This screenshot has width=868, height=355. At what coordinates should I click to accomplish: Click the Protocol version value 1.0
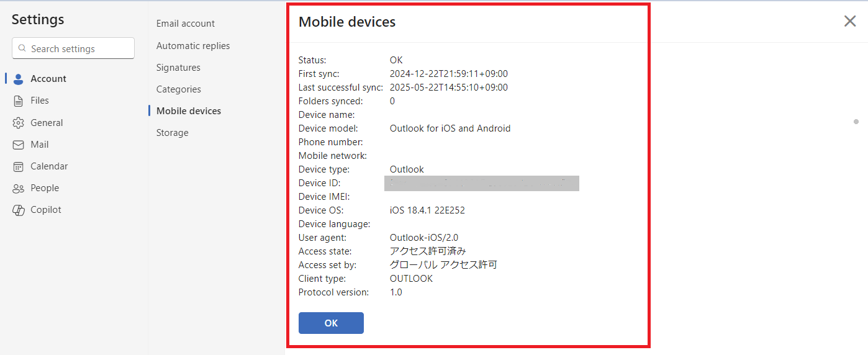(x=396, y=292)
